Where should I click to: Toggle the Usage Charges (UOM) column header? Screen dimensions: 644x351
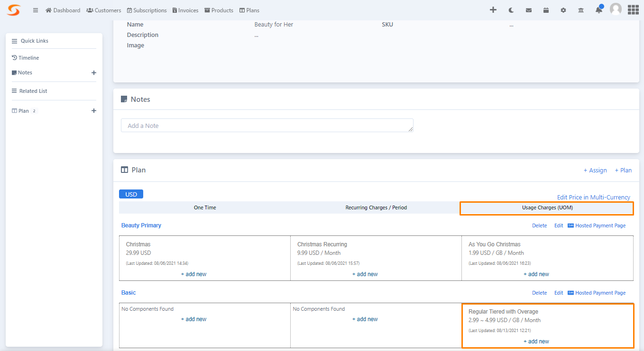546,207
